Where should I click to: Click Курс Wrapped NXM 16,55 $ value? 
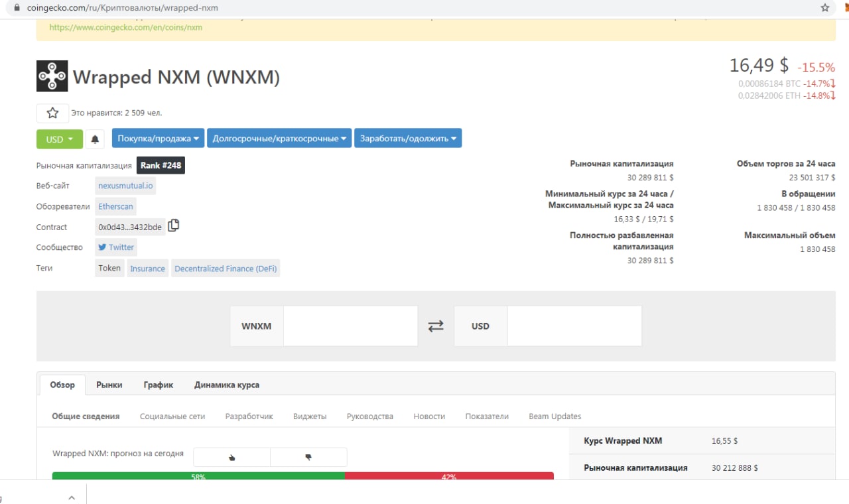pyautogui.click(x=724, y=440)
